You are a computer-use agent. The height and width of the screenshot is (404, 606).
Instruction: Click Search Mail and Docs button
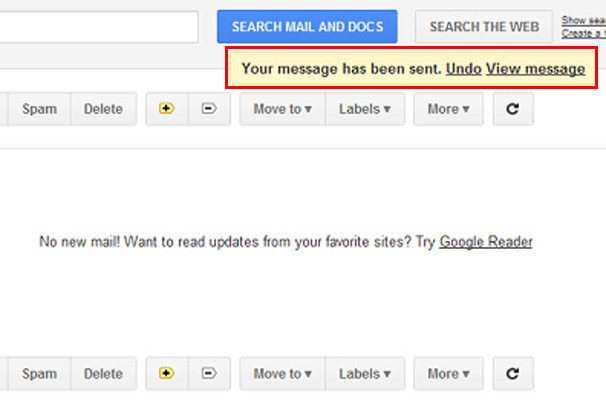pyautogui.click(x=307, y=27)
